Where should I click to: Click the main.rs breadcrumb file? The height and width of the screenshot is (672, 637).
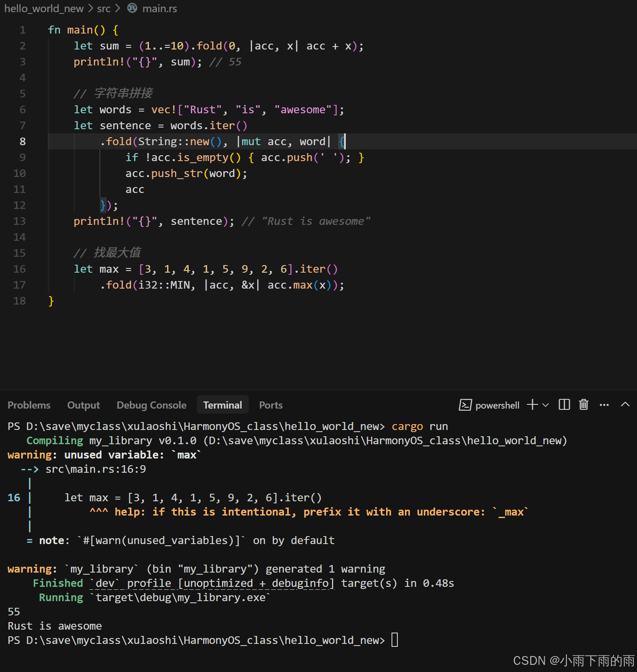(159, 8)
